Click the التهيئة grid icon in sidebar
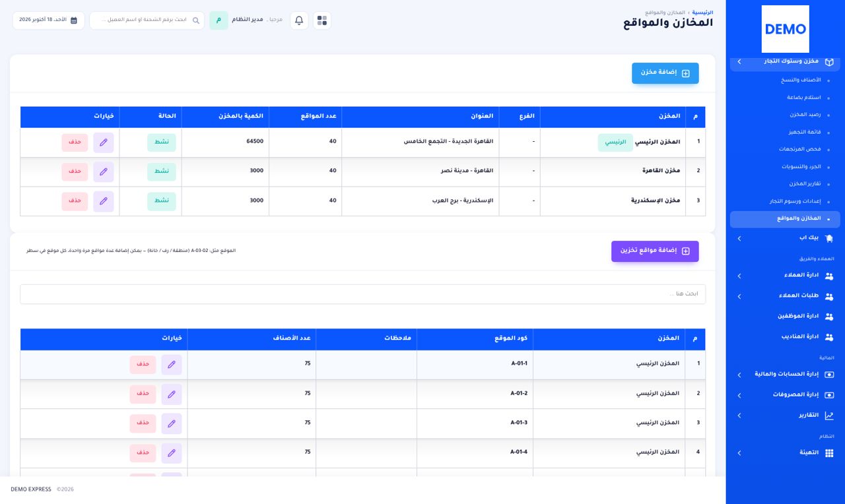The image size is (845, 504). (829, 453)
